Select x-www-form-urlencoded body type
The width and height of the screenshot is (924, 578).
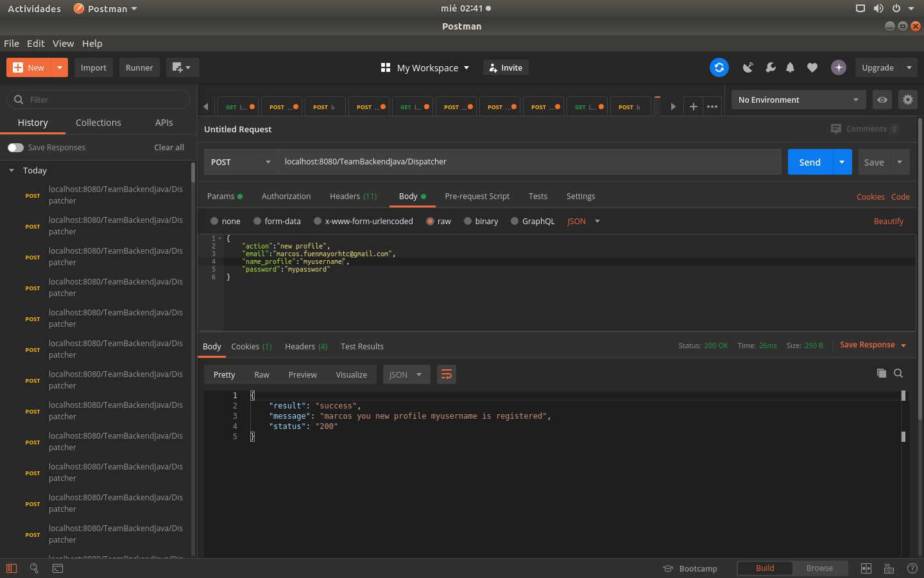point(318,221)
